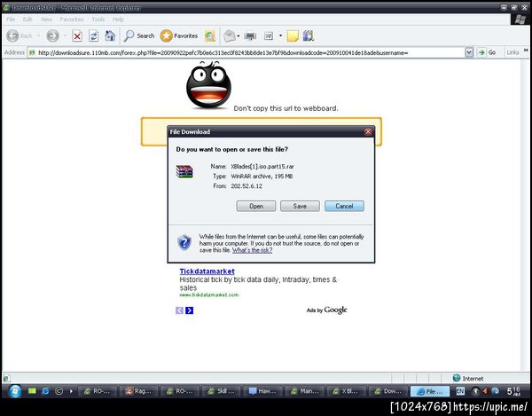Open the View menu
The height and width of the screenshot is (416, 532).
point(46,20)
